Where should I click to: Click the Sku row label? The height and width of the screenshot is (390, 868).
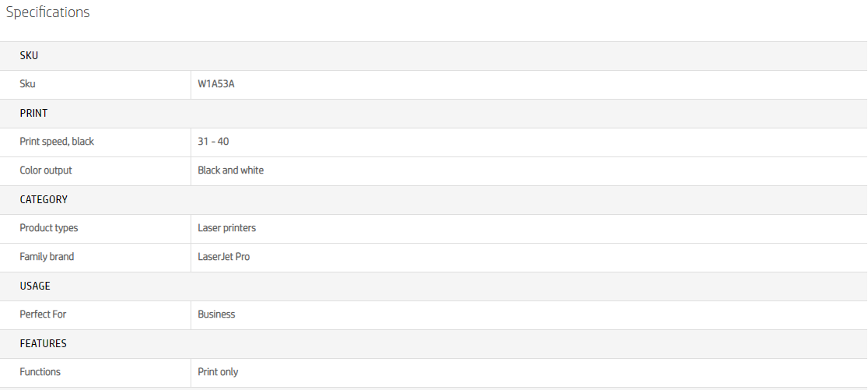(x=27, y=84)
